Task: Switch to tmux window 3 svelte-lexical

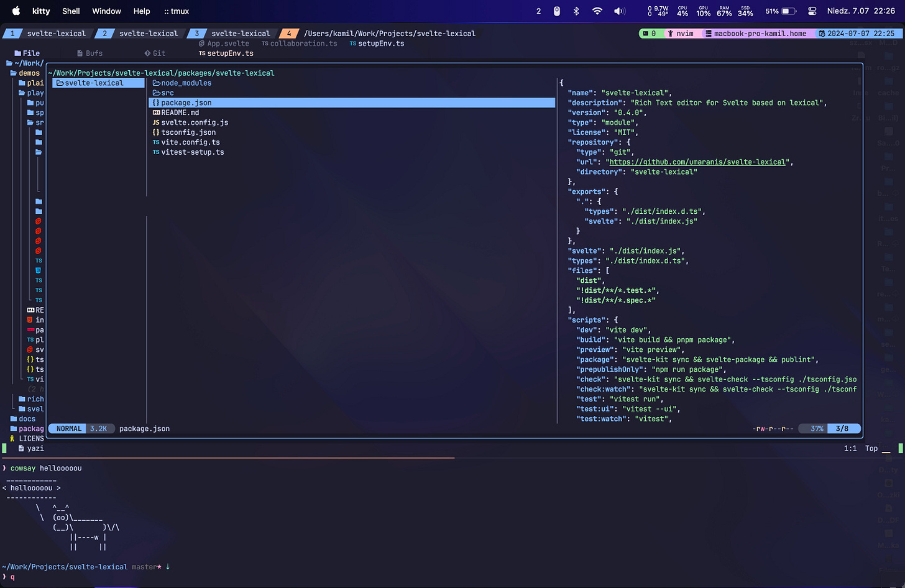Action: 232,34
